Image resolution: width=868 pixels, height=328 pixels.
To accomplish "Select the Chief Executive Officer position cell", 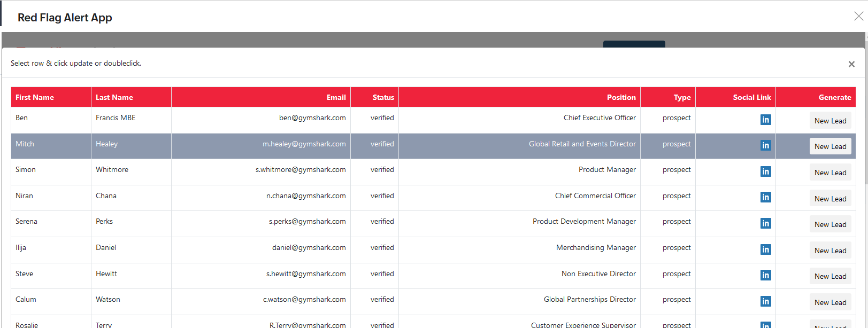I will point(519,120).
